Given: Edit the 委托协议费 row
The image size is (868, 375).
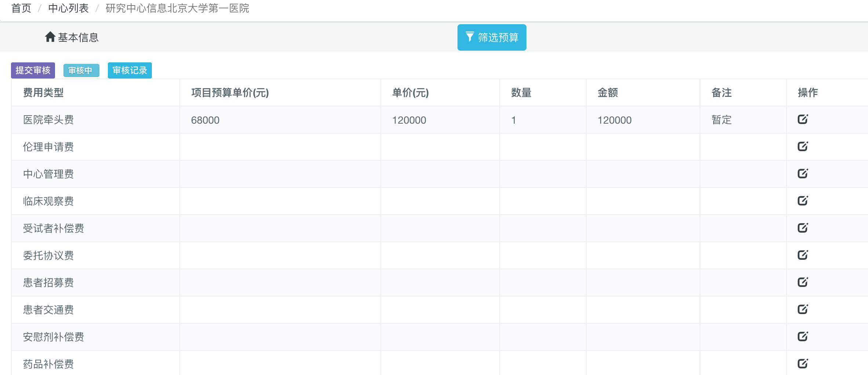Looking at the screenshot, I should 803,255.
